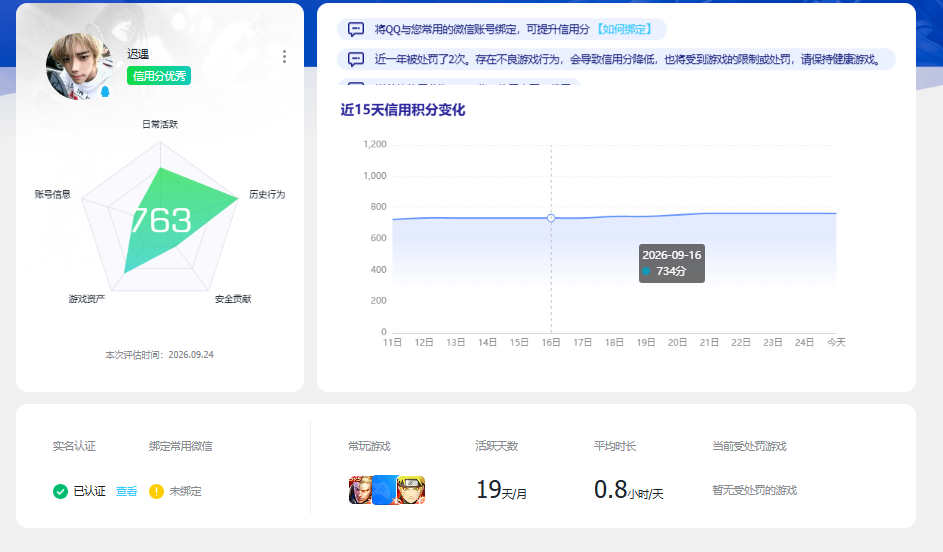Click the 实名认证 label
This screenshot has height=552, width=943.
(74, 446)
